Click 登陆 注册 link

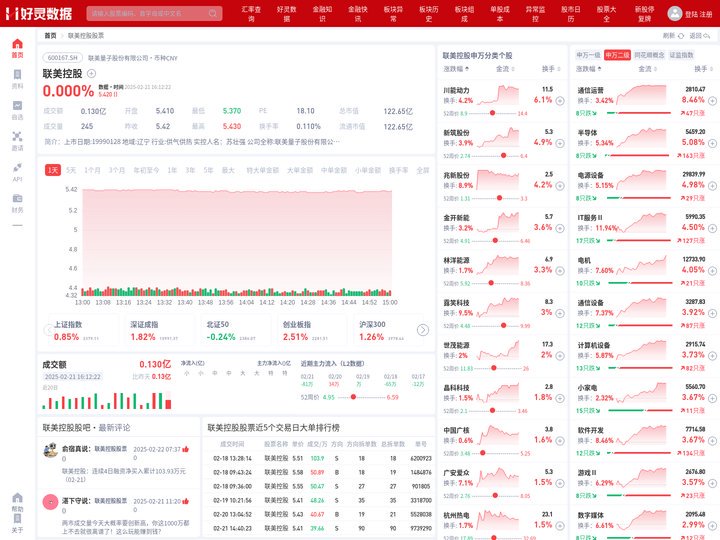(698, 14)
